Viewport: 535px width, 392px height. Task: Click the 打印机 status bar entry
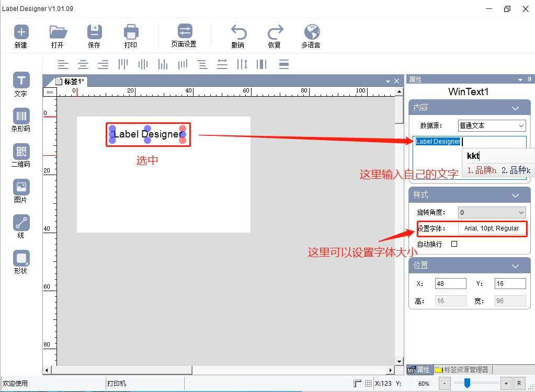(117, 384)
